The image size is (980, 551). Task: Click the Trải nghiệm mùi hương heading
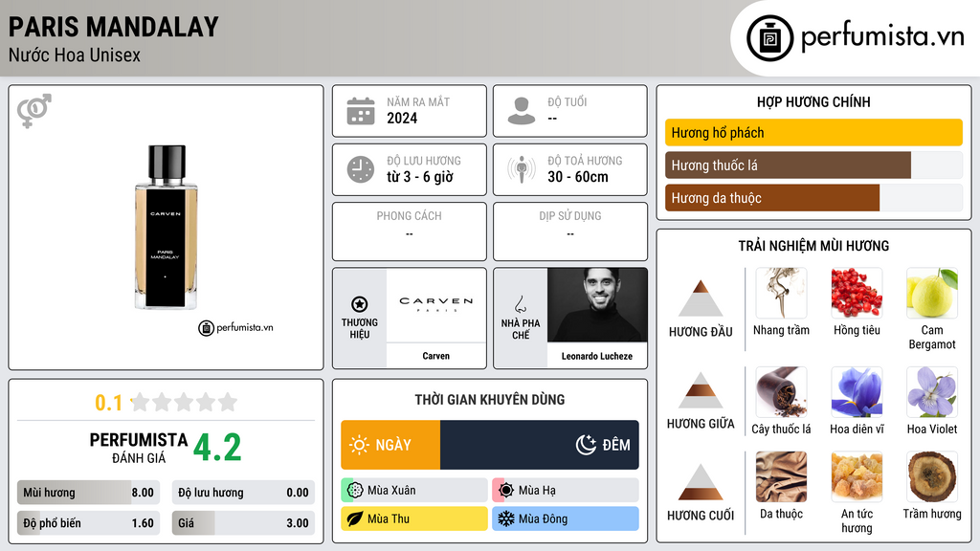pos(813,246)
